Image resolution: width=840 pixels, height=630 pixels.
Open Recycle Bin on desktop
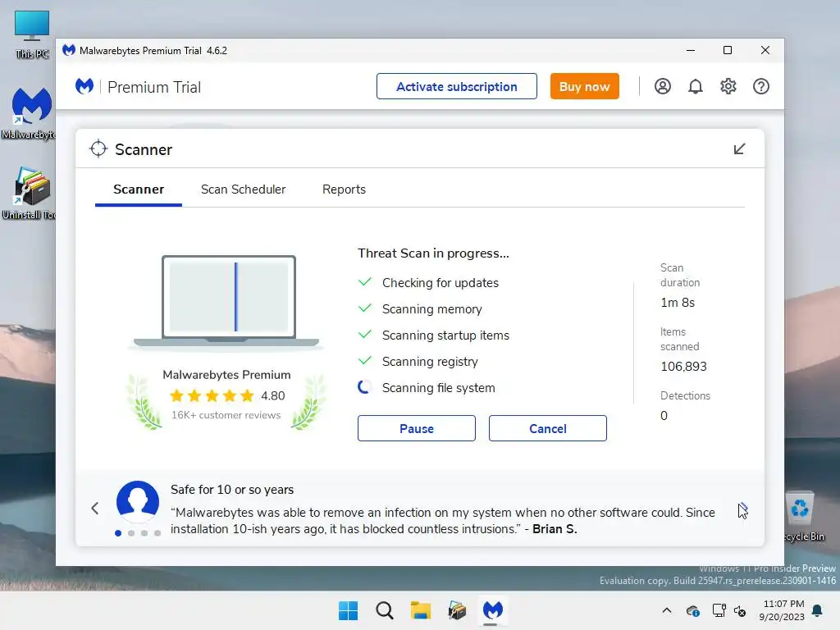click(x=802, y=516)
